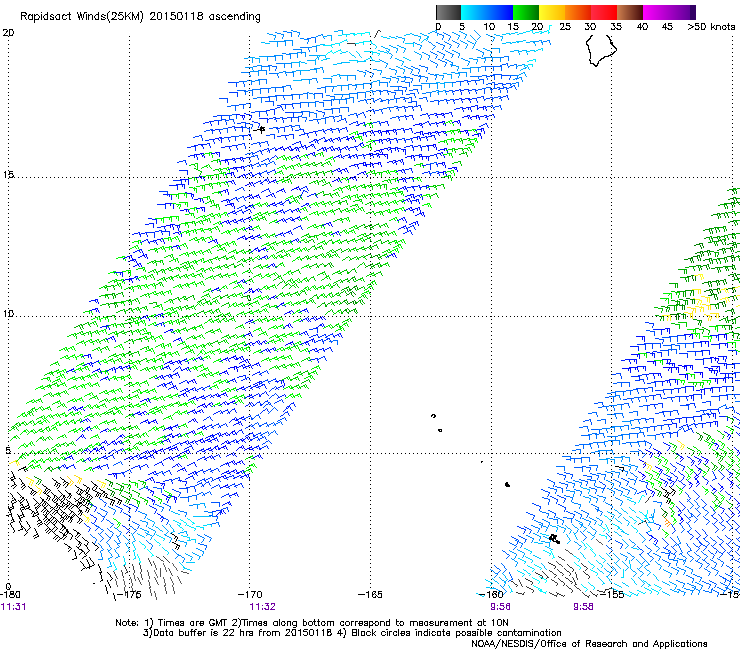The image size is (740, 650).
Task: Click the "35" legend scale label
Action: [616, 27]
